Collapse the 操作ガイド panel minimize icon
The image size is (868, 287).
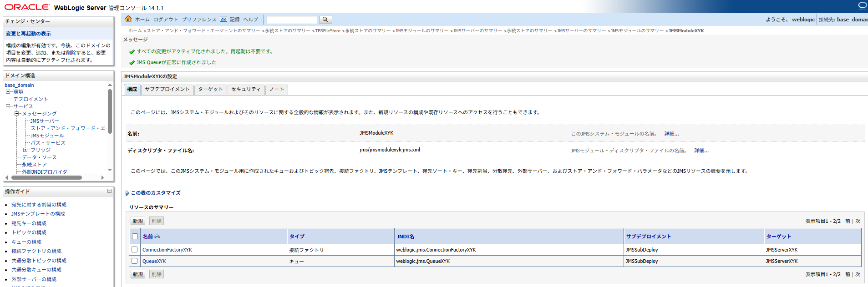(x=109, y=191)
